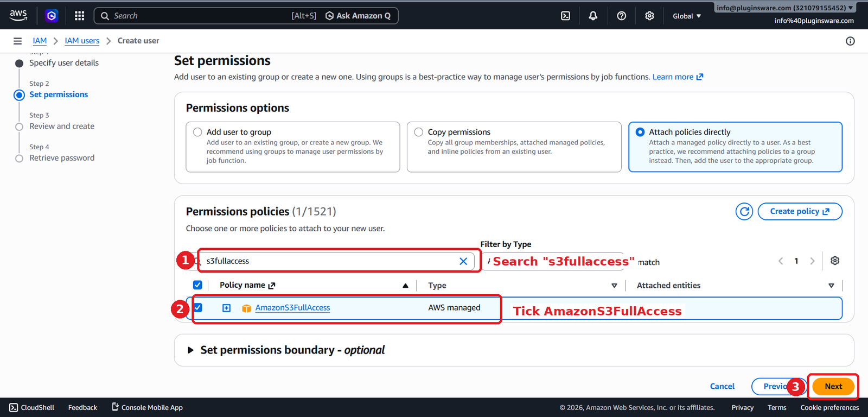
Task: Expand Set permissions boundary section
Action: [x=190, y=350]
